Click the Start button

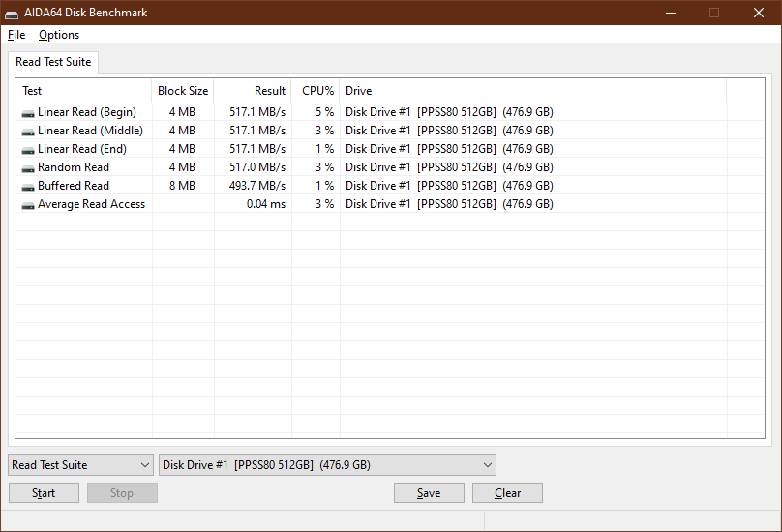click(44, 492)
